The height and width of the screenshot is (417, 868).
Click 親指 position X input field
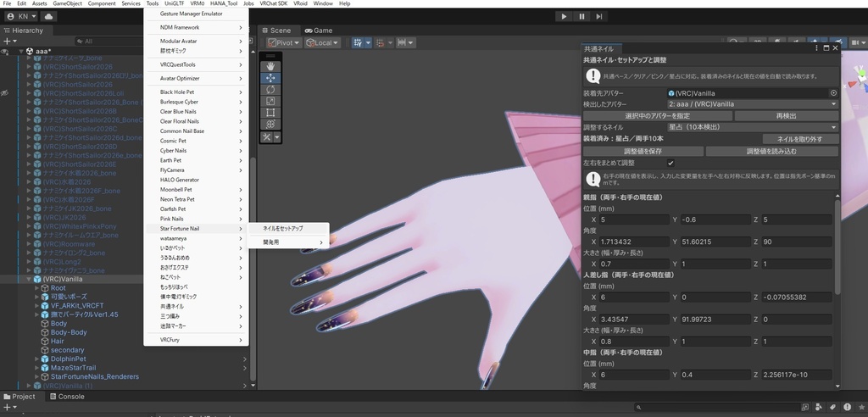pyautogui.click(x=635, y=220)
